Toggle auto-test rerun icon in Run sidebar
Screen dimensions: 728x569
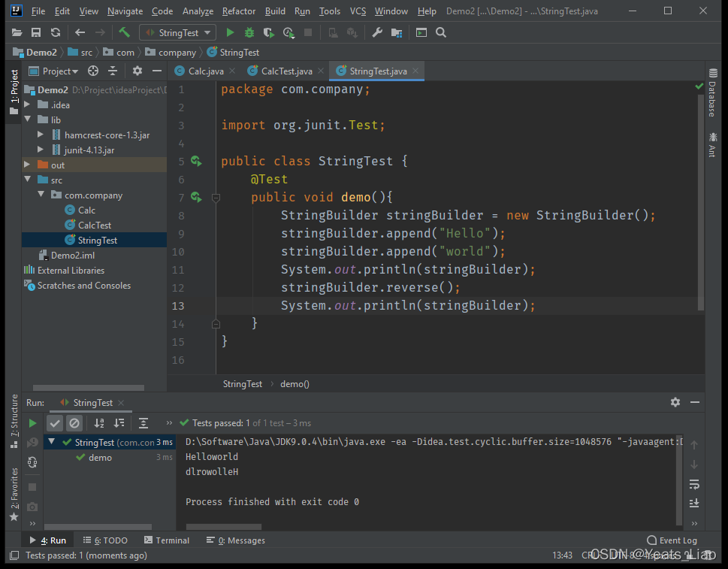32,462
